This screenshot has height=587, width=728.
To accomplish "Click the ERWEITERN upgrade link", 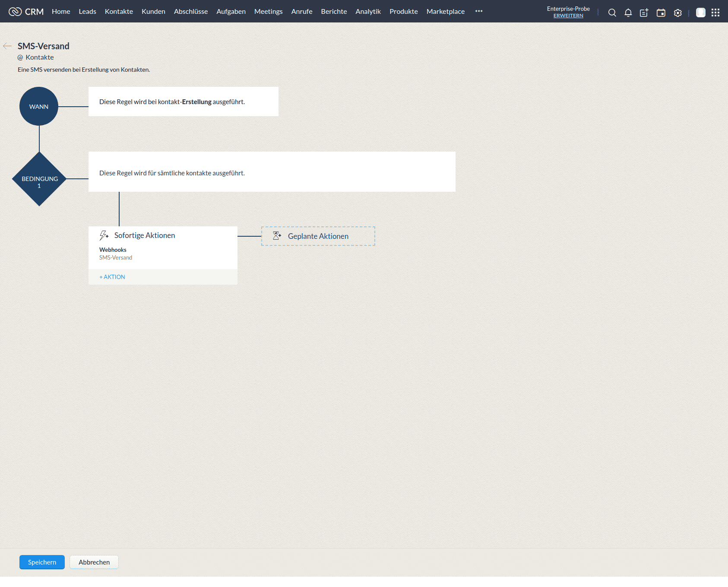I will pos(568,16).
